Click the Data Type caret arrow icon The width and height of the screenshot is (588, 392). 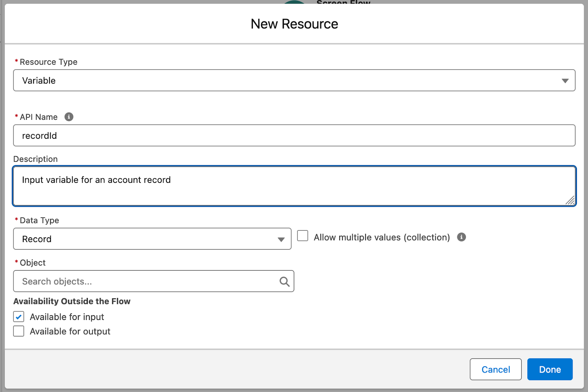[x=281, y=239]
